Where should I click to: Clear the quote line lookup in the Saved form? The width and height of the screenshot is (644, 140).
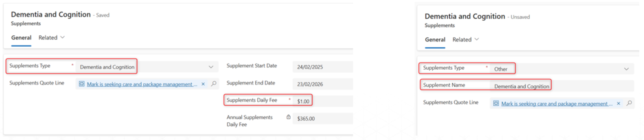pyautogui.click(x=203, y=84)
